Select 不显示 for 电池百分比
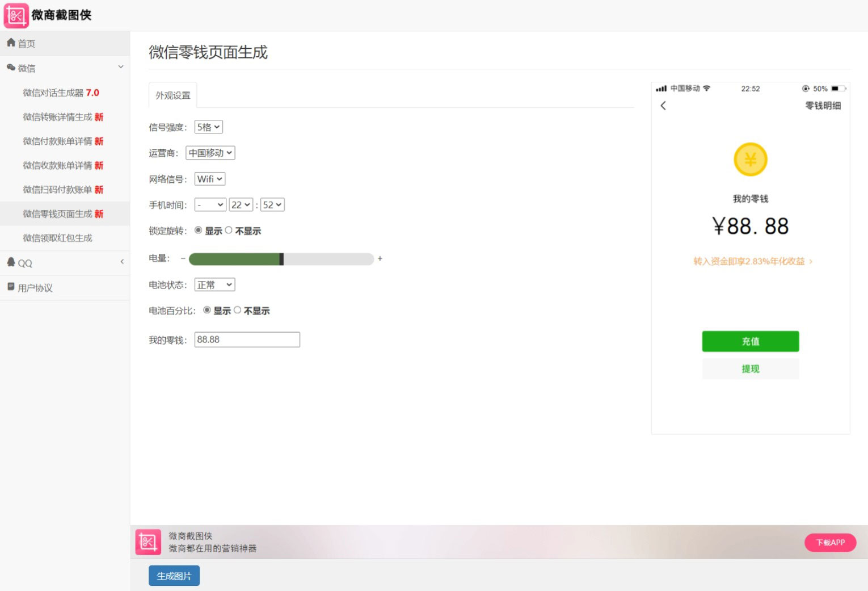 tap(237, 310)
